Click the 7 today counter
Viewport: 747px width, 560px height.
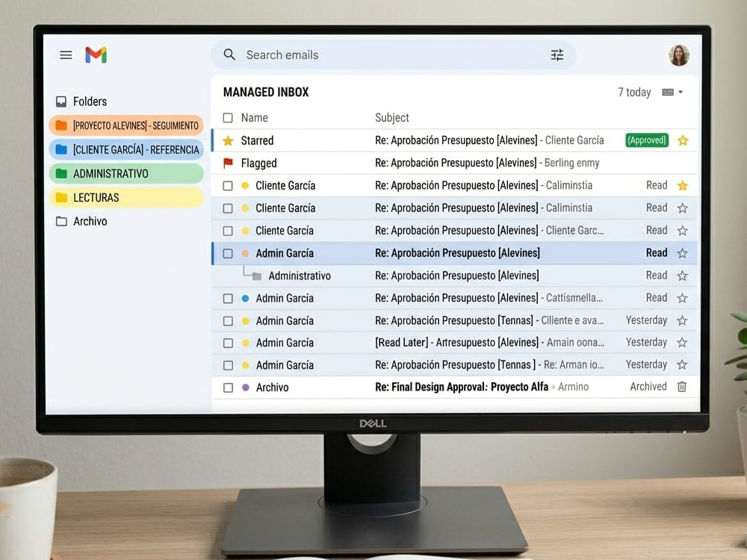point(634,92)
